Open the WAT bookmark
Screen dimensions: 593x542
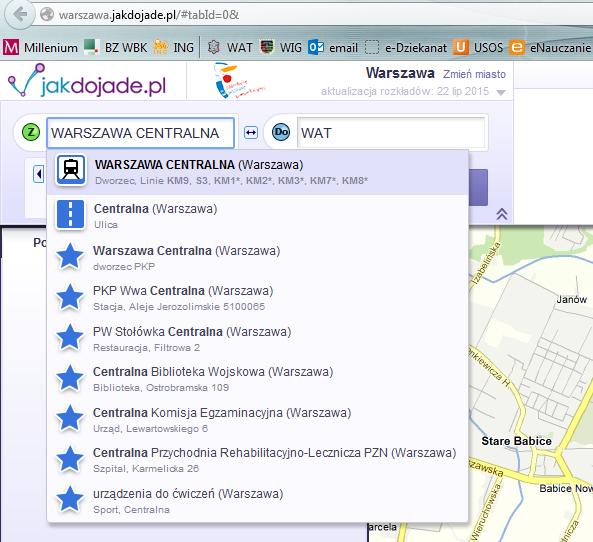pos(230,48)
